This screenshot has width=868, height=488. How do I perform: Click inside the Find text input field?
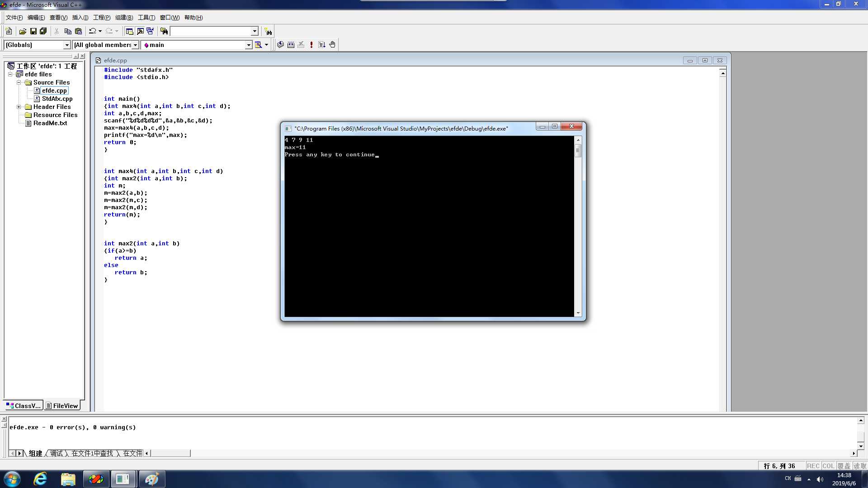(210, 31)
